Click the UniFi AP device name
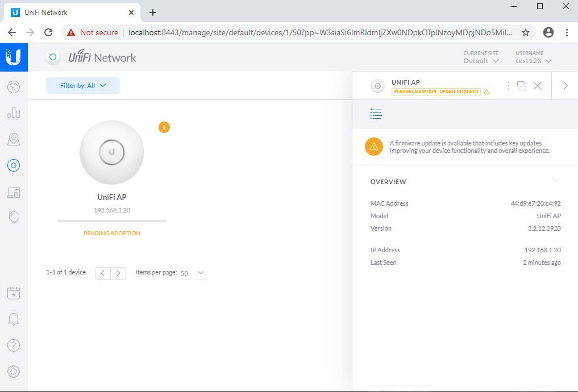The height and width of the screenshot is (392, 578). click(112, 197)
